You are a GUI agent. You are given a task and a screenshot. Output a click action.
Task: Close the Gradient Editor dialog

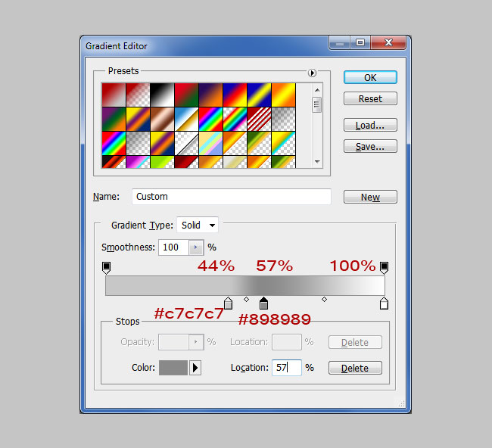pos(388,42)
